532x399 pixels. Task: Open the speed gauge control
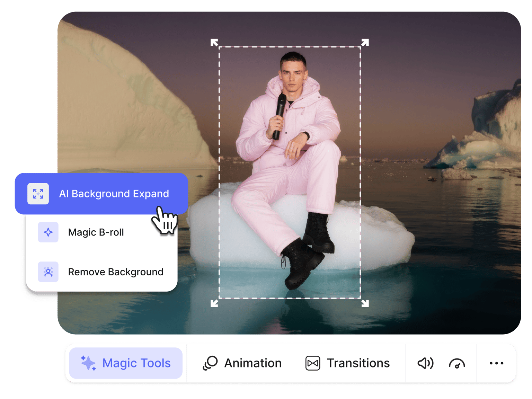[x=457, y=363]
